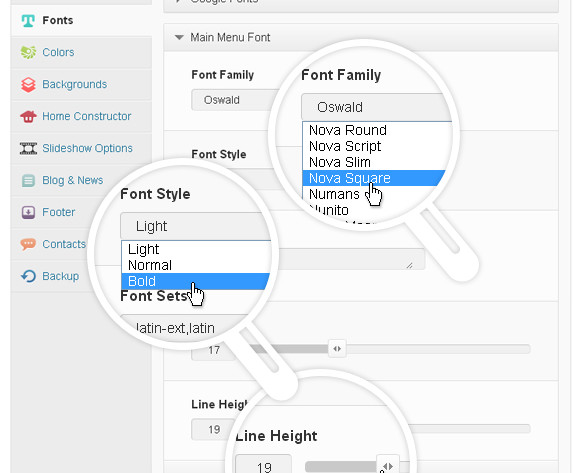
Task: Open the Colors settings tab
Action: point(58,52)
